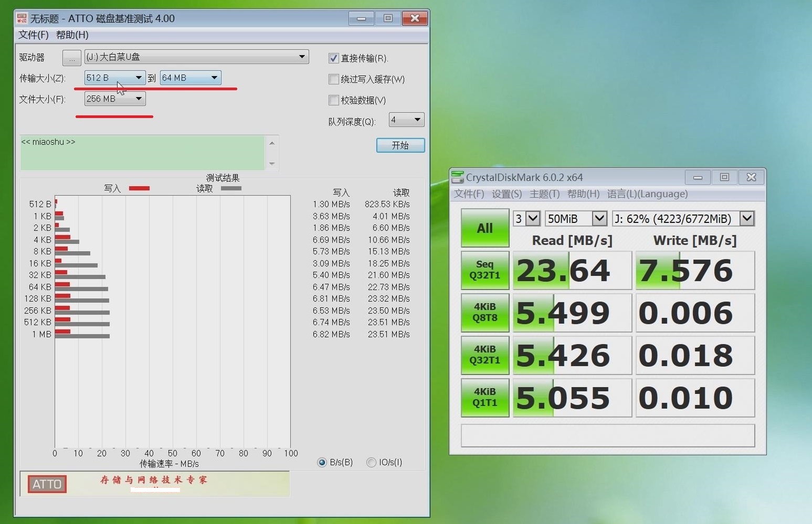Run the Seq Q32T1 test

[x=485, y=270]
